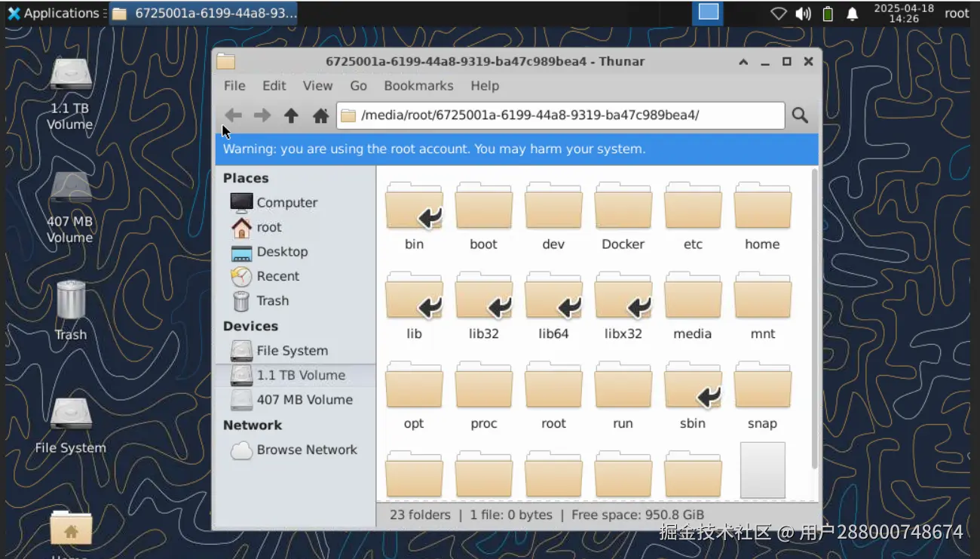Click the Thunar taskbar window button
This screenshot has height=559, width=980.
204,13
